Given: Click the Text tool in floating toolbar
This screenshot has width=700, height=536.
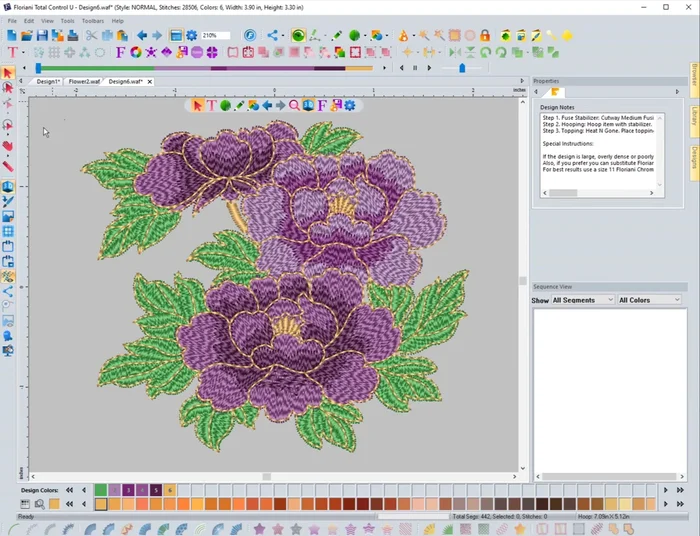Looking at the screenshot, I should tap(212, 105).
